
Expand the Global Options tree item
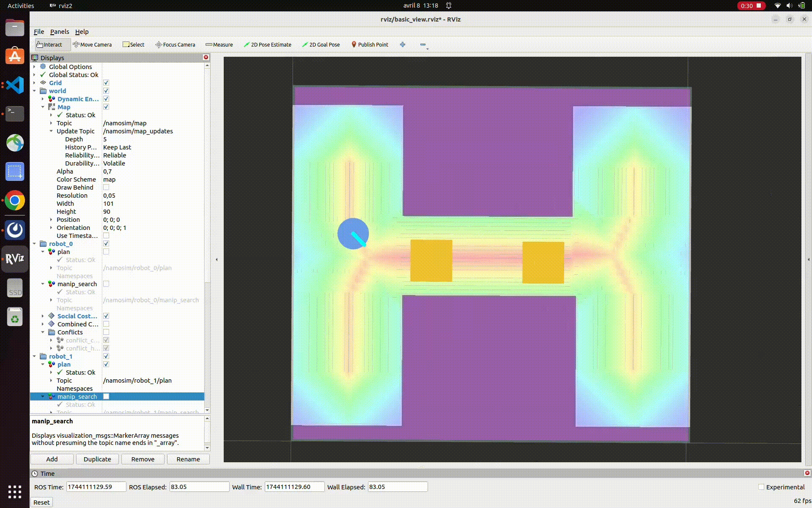pyautogui.click(x=35, y=67)
